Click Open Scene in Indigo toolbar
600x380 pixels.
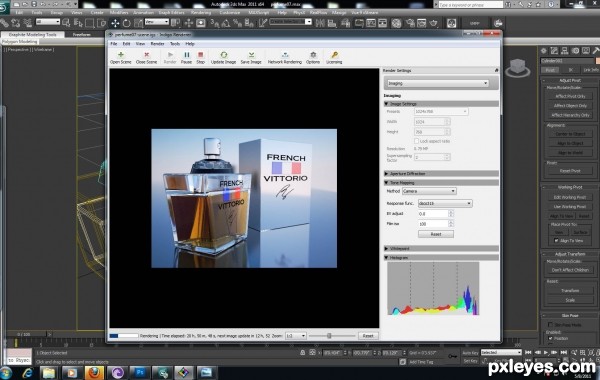point(121,57)
